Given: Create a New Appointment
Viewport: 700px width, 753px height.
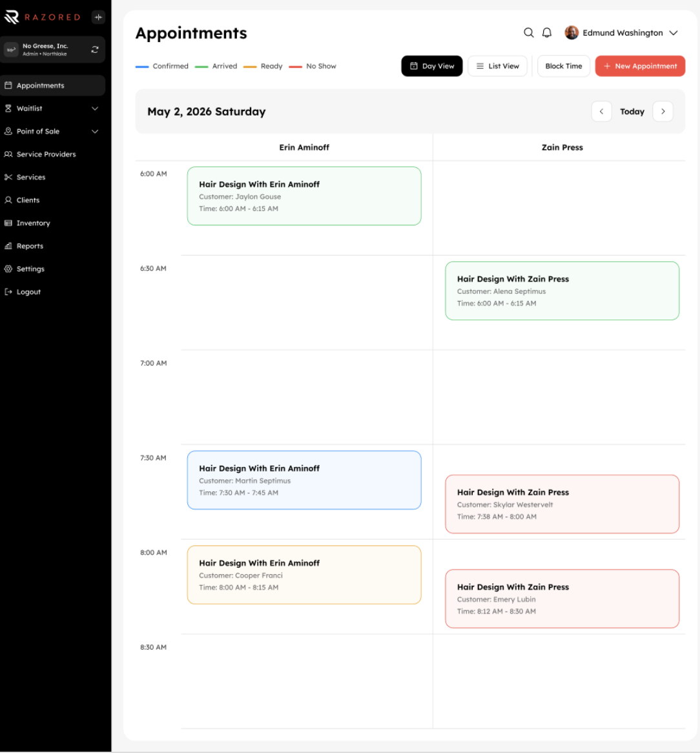Looking at the screenshot, I should click(x=640, y=67).
